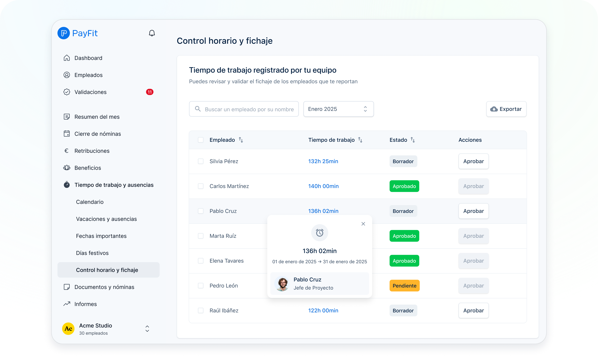Click the Exportar button

[x=506, y=109]
